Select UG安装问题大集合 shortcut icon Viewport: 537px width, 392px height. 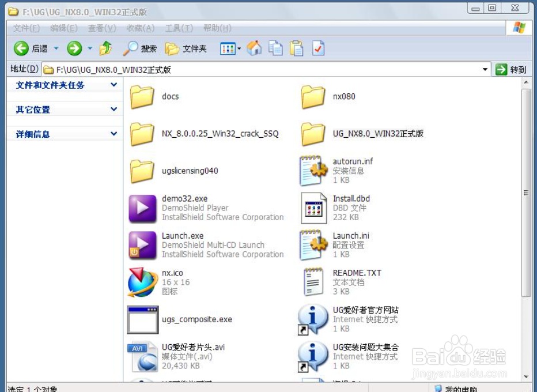tap(312, 356)
